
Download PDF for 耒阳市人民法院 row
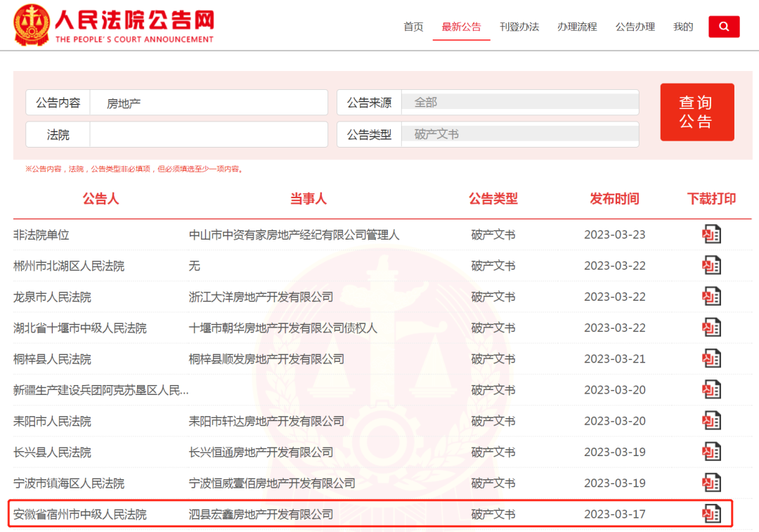coord(711,421)
